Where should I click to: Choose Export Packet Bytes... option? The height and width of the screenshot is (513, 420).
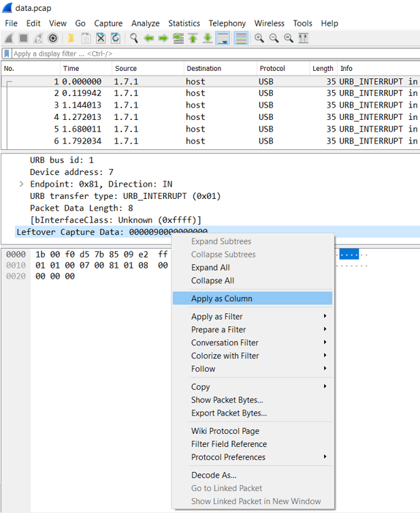pos(253,413)
